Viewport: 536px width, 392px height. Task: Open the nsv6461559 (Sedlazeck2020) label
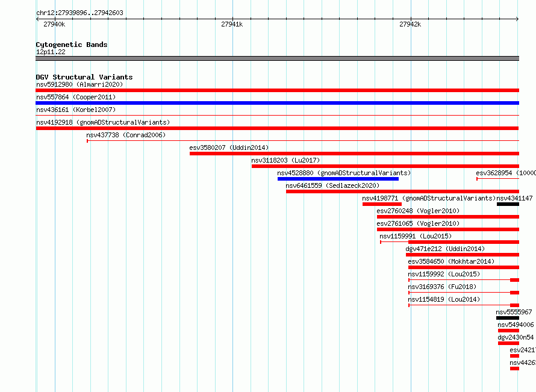[x=332, y=185]
